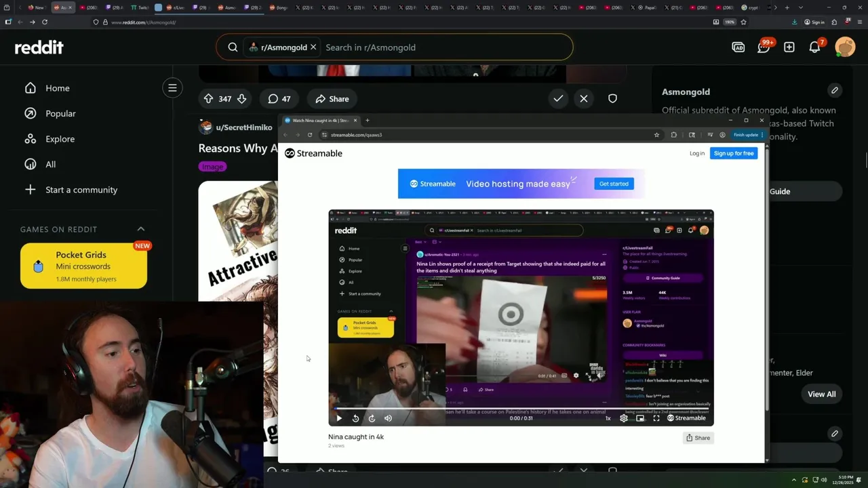Open the shield moderation actions icon
The height and width of the screenshot is (488, 868).
pyautogui.click(x=612, y=99)
